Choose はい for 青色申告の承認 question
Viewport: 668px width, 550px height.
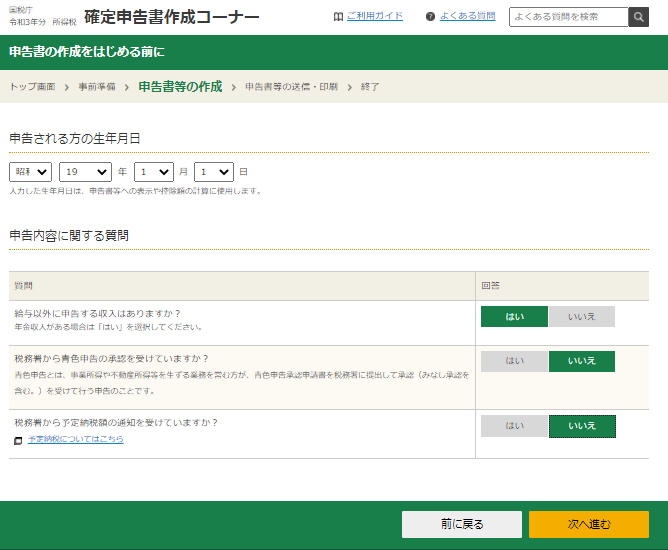pos(514,361)
